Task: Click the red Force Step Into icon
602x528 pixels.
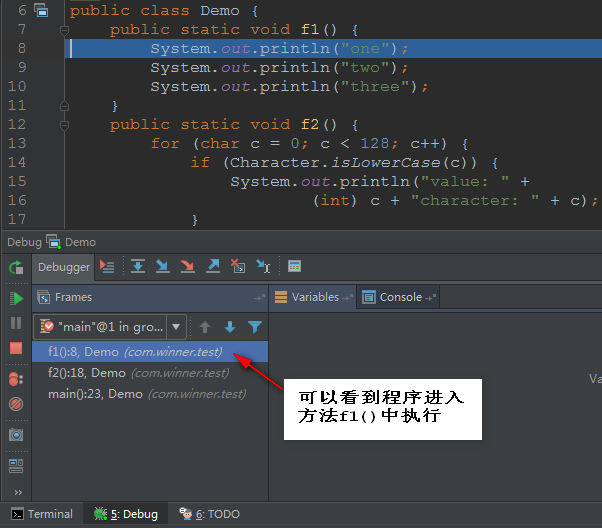Action: point(188,266)
